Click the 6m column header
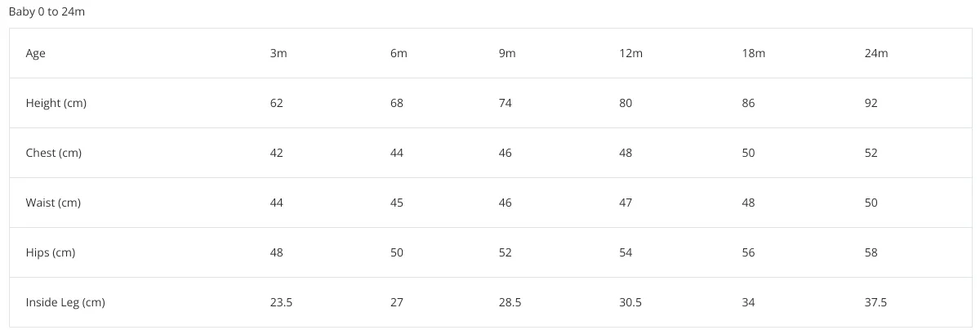 pyautogui.click(x=399, y=53)
